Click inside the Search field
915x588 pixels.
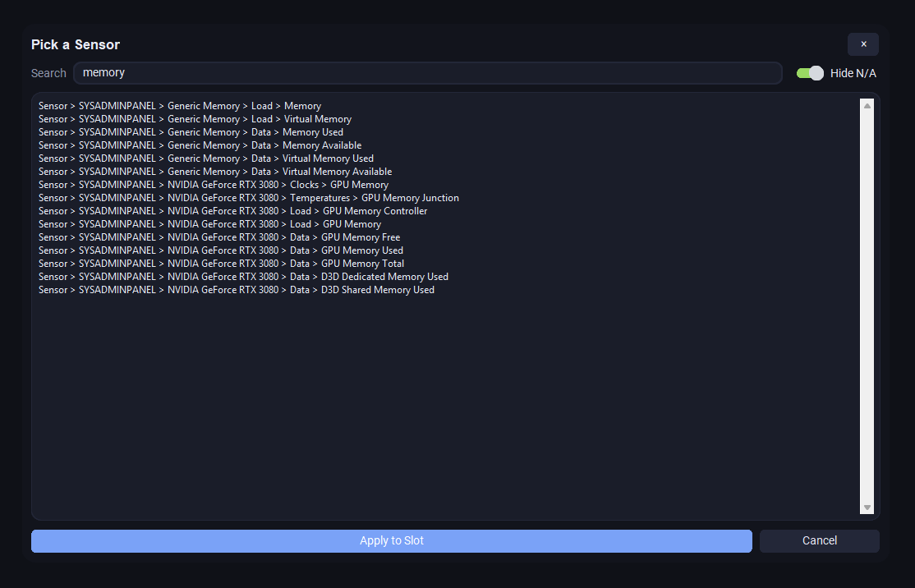click(427, 73)
